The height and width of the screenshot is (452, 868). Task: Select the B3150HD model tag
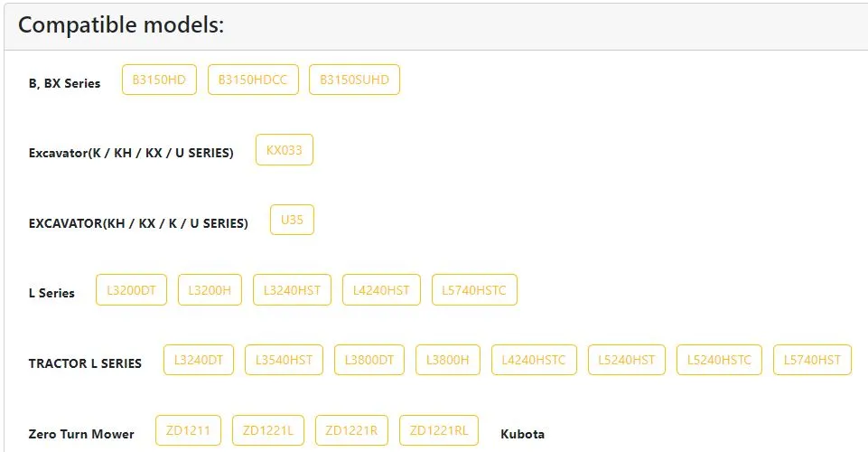[159, 80]
